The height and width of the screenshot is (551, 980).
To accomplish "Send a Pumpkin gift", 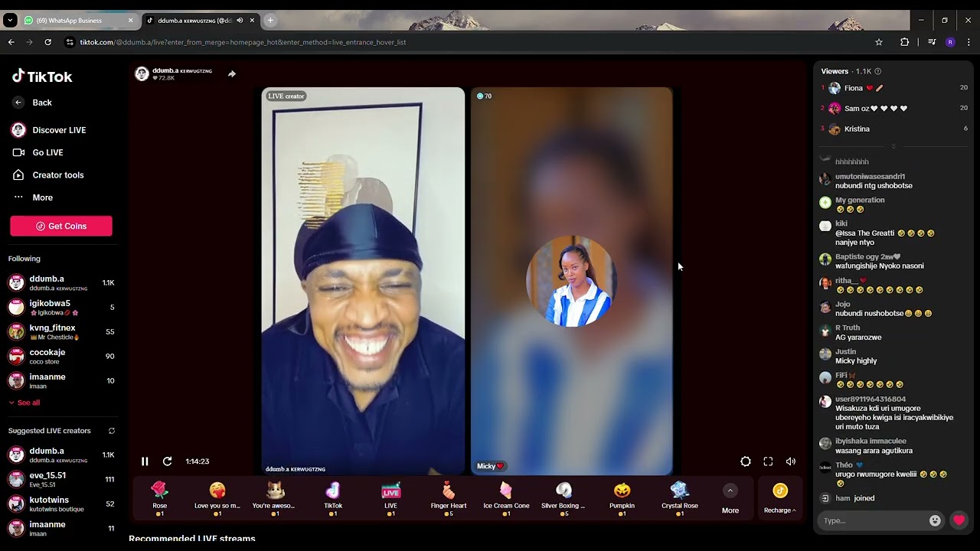I will (622, 498).
